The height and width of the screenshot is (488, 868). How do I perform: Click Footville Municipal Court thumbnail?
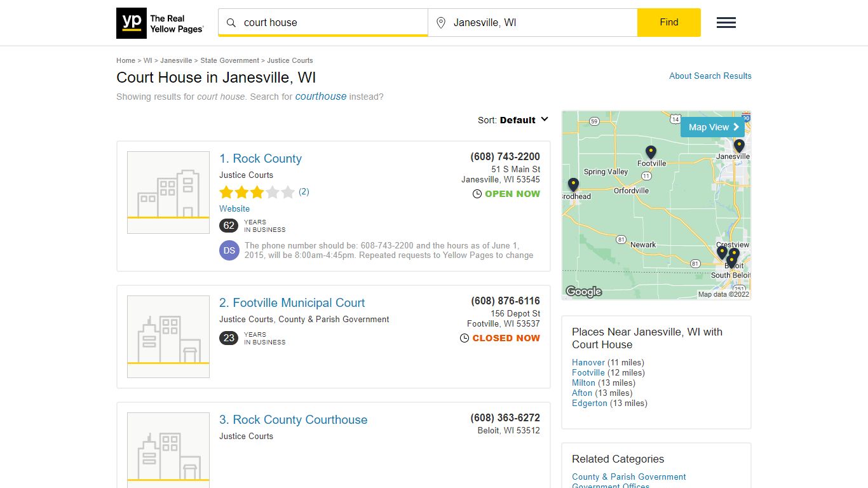[x=168, y=337]
